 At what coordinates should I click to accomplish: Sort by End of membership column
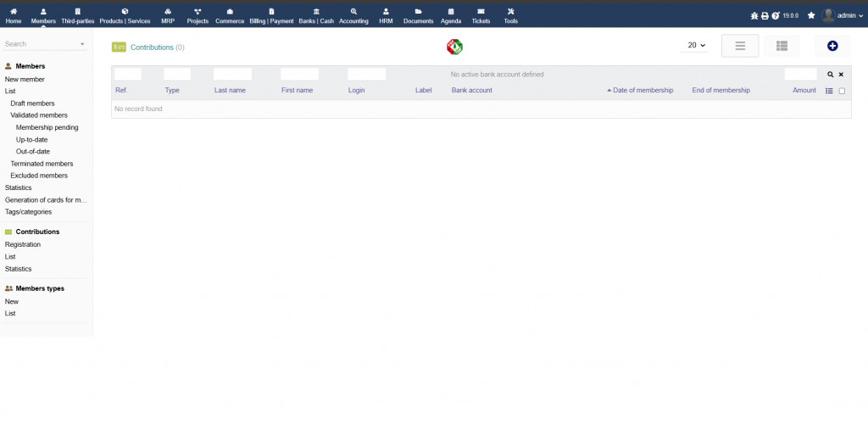721,90
